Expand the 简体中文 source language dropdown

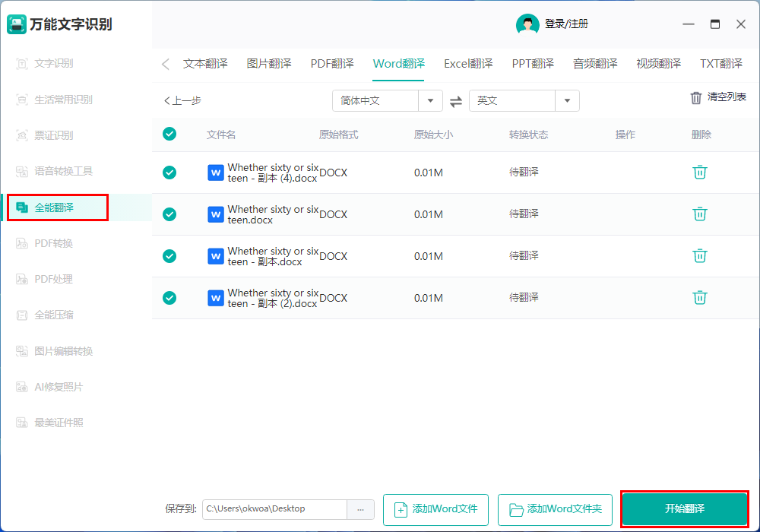pyautogui.click(x=430, y=101)
